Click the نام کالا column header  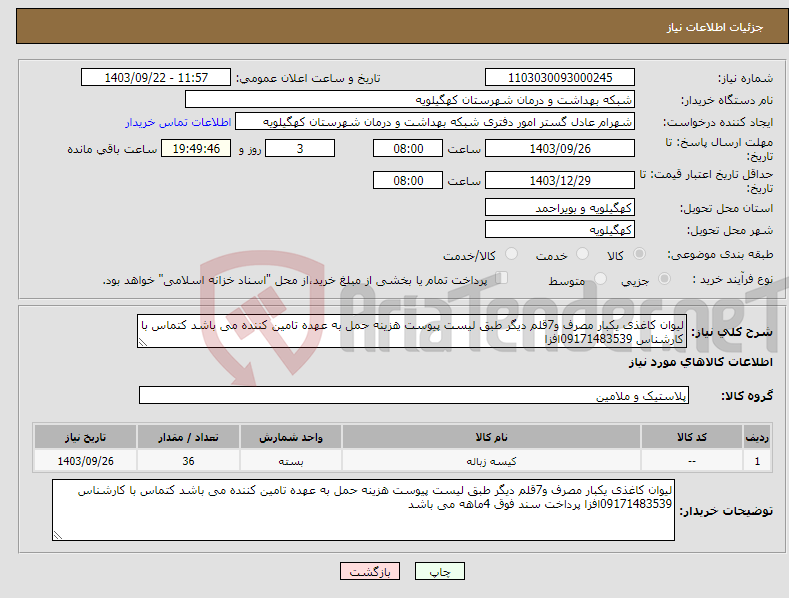coord(491,437)
